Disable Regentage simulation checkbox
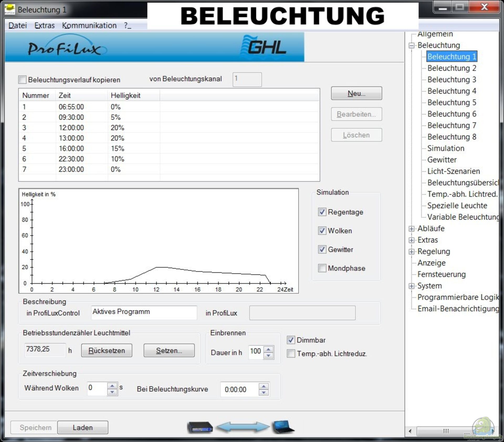The width and height of the screenshot is (504, 442). coord(322,212)
